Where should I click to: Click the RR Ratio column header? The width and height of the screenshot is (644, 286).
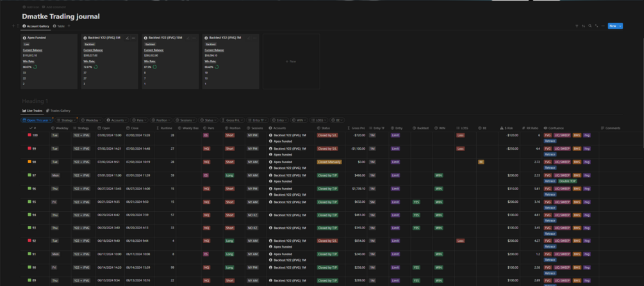(x=530, y=128)
